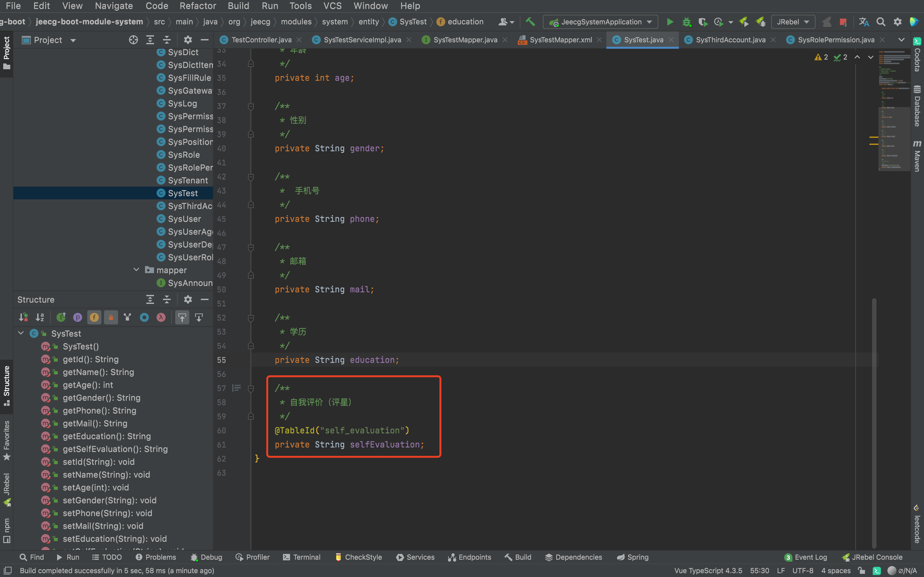
Task: Click the Build project hammer icon
Action: pos(530,22)
